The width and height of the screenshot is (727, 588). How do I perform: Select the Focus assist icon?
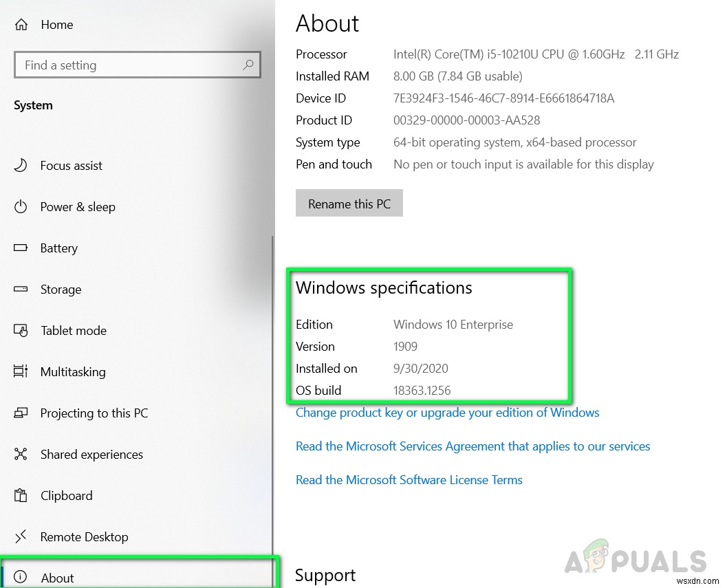tap(21, 165)
